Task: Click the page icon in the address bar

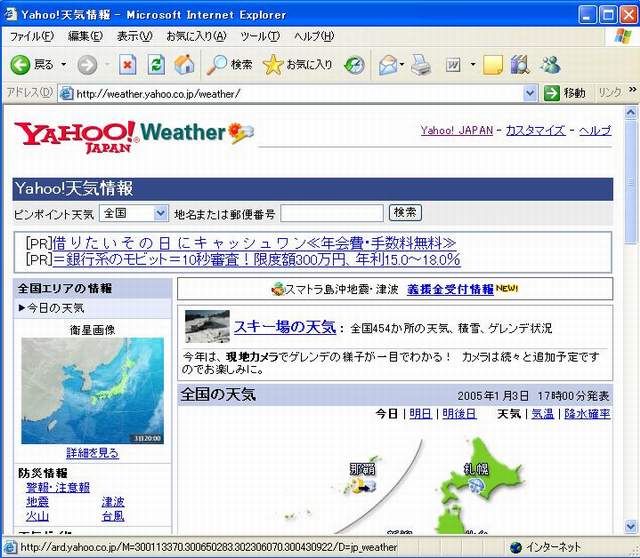Action: pyautogui.click(x=67, y=94)
